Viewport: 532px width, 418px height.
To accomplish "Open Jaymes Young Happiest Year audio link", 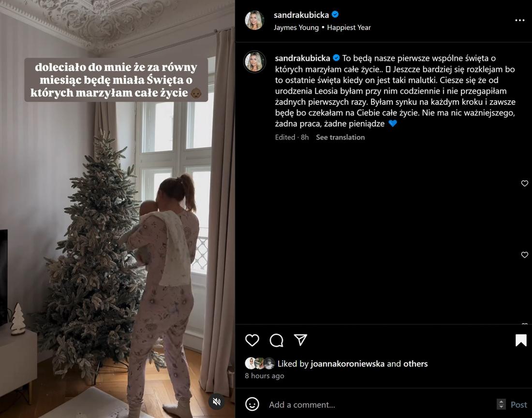I will pos(322,28).
